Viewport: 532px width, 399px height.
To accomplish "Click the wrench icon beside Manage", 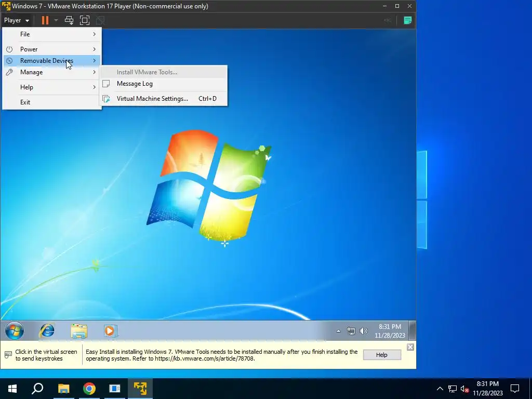I will tap(9, 72).
